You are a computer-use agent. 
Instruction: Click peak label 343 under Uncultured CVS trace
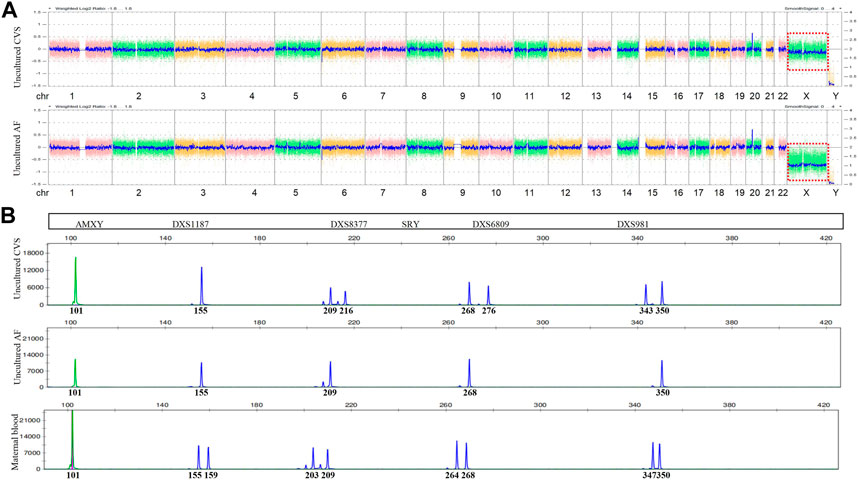646,311
